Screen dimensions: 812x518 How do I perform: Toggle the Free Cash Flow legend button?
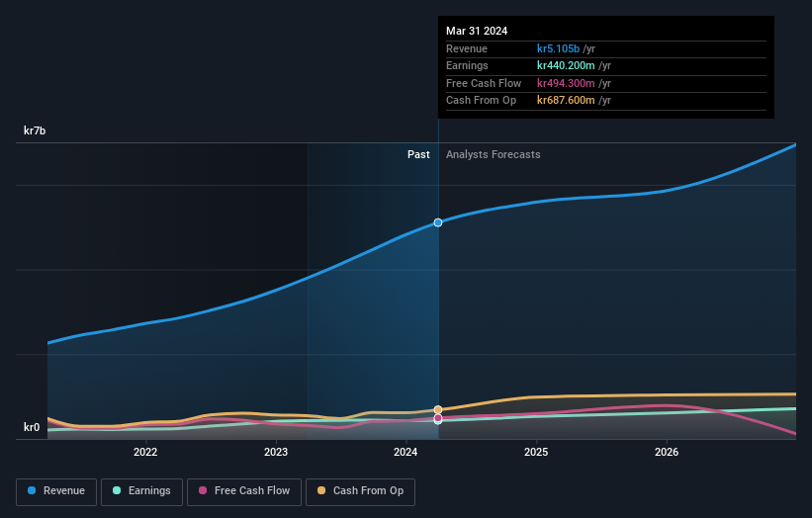pos(244,491)
